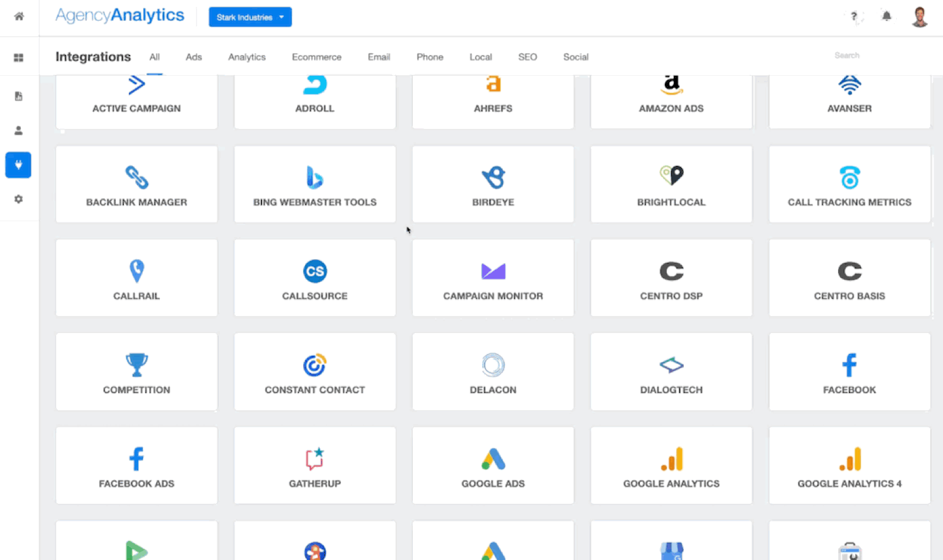Click the DialogTech logo icon
The image size is (943, 560).
[671, 365]
